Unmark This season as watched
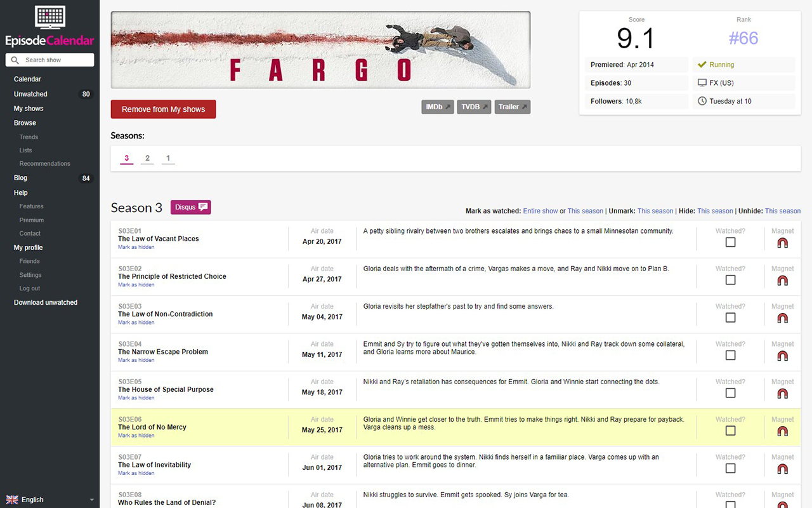This screenshot has height=508, width=812. point(655,211)
